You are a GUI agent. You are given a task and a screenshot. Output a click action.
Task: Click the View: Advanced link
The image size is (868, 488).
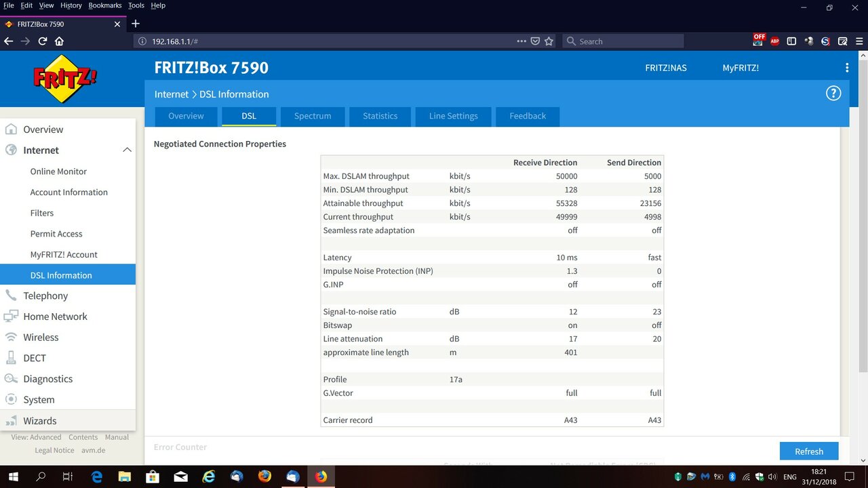coord(36,437)
